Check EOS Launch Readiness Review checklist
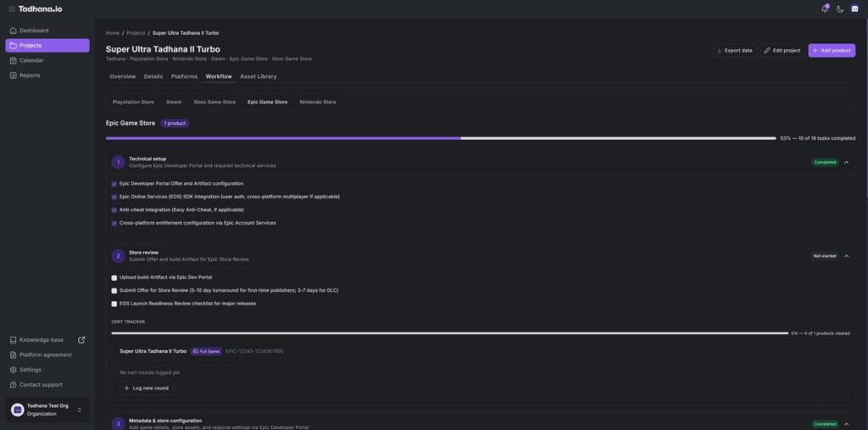 pos(114,304)
